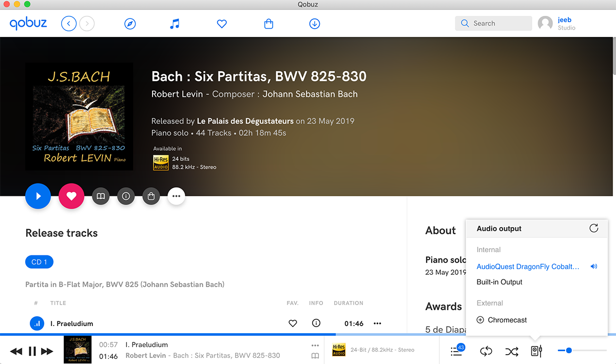Open the Offline Library download icon

pos(315,24)
